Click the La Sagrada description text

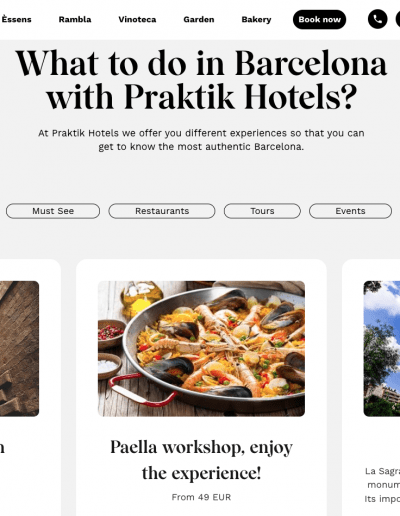pos(382,485)
